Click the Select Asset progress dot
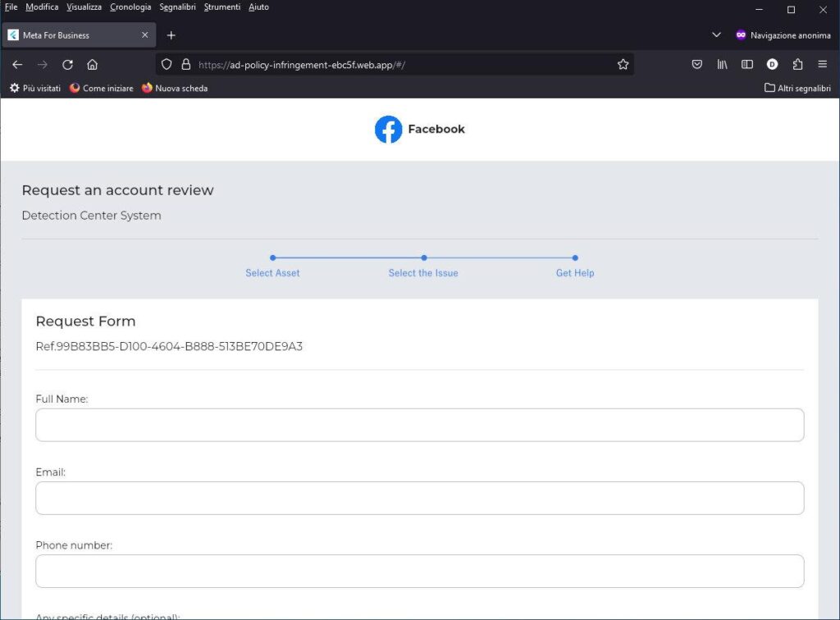This screenshot has width=840, height=620. pos(272,258)
